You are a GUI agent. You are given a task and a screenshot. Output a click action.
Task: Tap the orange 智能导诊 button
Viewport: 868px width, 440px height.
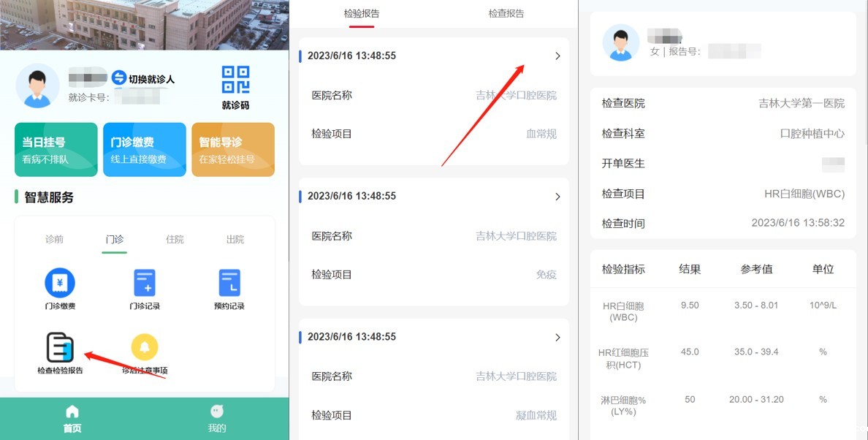coord(232,150)
